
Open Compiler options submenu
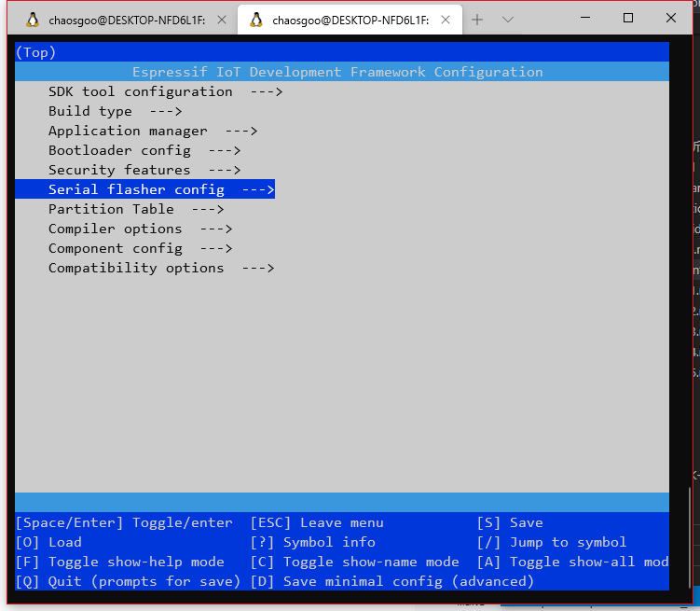(141, 229)
